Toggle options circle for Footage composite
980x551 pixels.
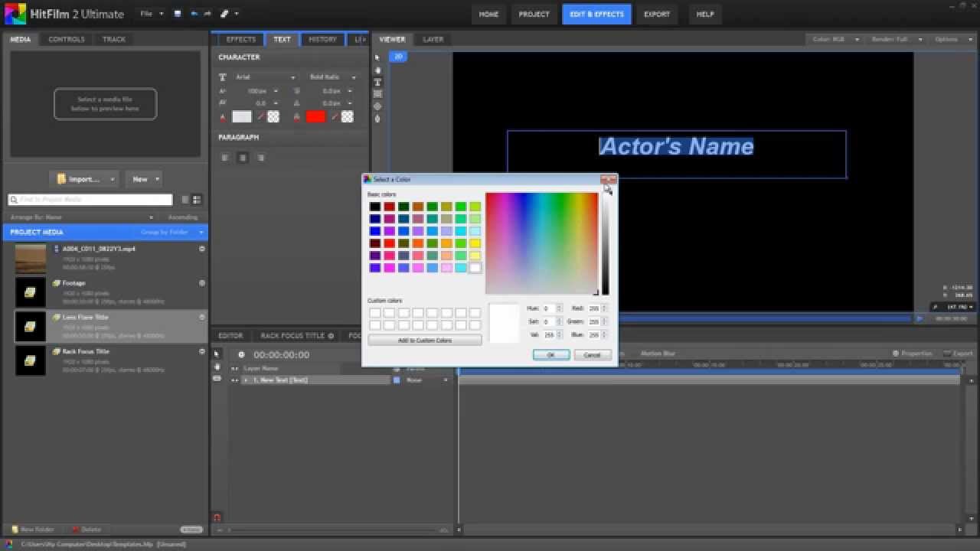click(202, 283)
